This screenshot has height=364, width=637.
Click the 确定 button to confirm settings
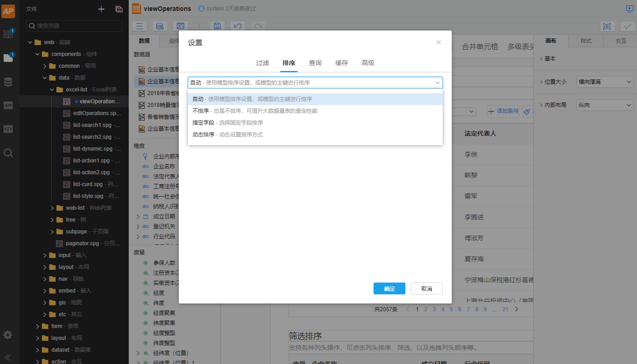coord(389,288)
